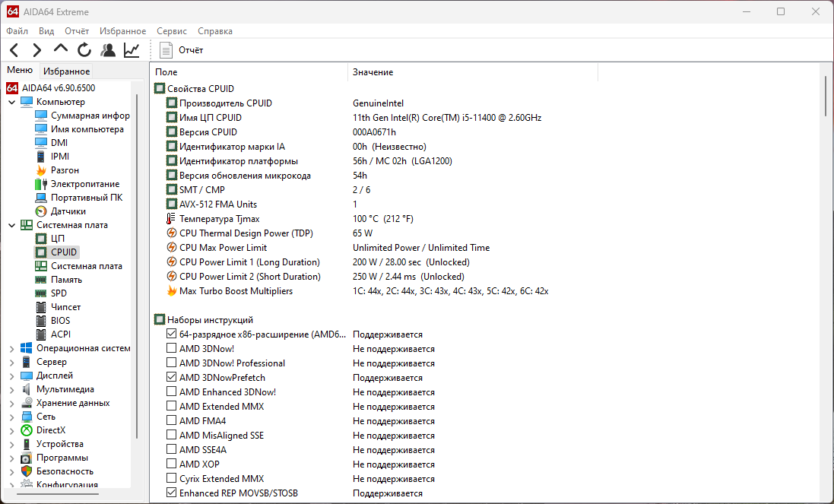
Task: Expand the Сервер tree node
Action: 11,362
